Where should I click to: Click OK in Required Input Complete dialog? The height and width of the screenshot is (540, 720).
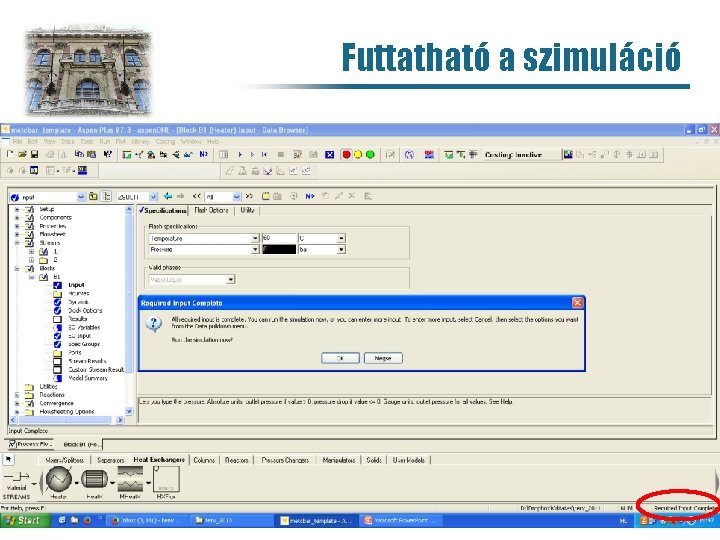(x=340, y=358)
